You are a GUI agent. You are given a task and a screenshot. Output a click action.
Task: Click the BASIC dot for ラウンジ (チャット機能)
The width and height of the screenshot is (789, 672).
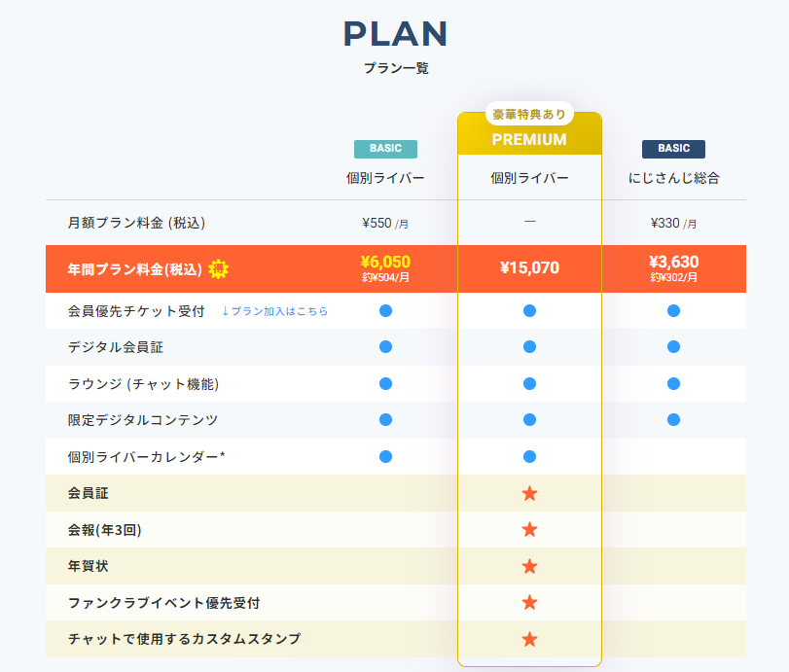point(385,383)
